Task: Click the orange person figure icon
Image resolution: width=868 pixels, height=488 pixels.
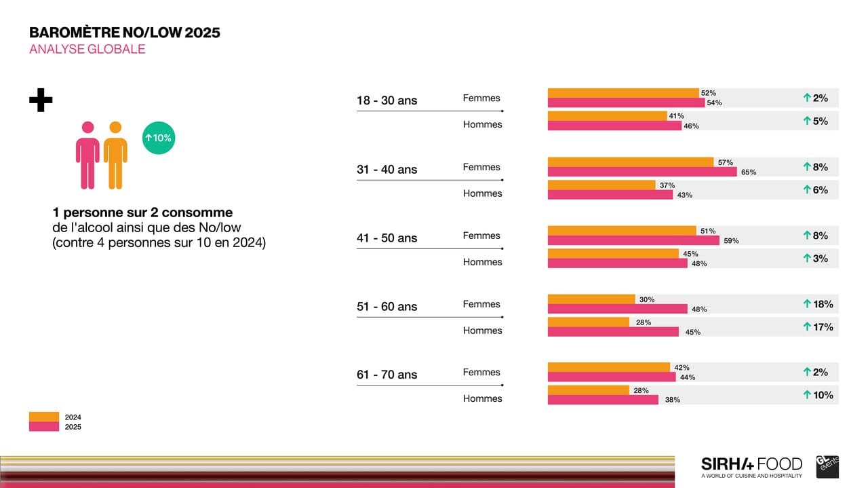Action: click(115, 155)
